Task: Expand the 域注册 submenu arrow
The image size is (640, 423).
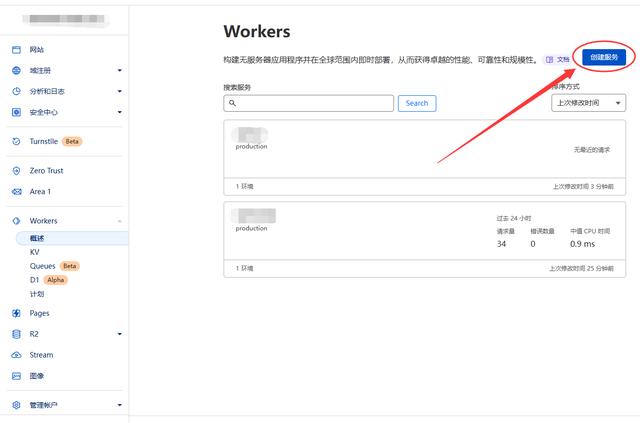Action: coord(120,70)
